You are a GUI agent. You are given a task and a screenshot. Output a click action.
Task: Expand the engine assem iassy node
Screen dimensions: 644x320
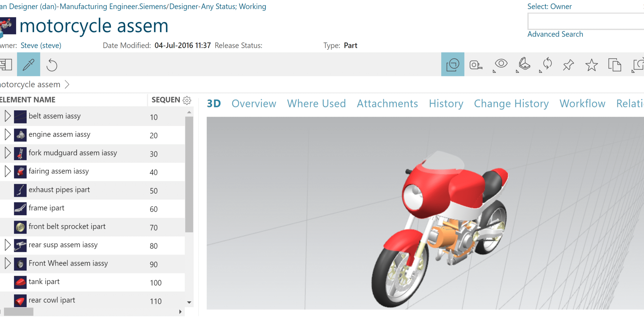(8, 135)
